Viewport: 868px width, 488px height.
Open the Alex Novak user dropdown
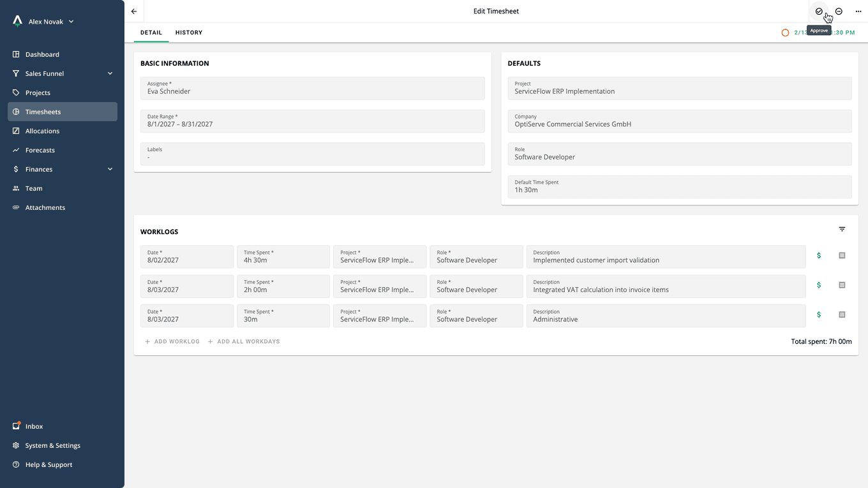pos(51,22)
